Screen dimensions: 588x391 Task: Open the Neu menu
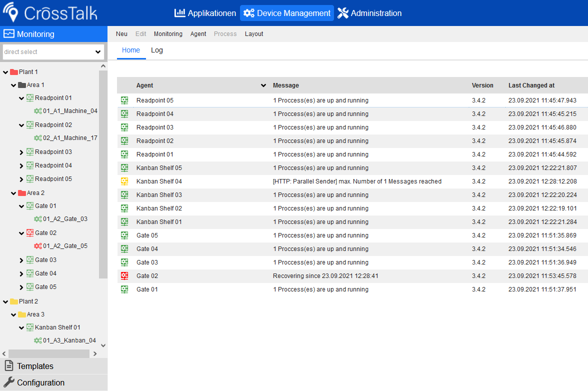click(x=121, y=33)
